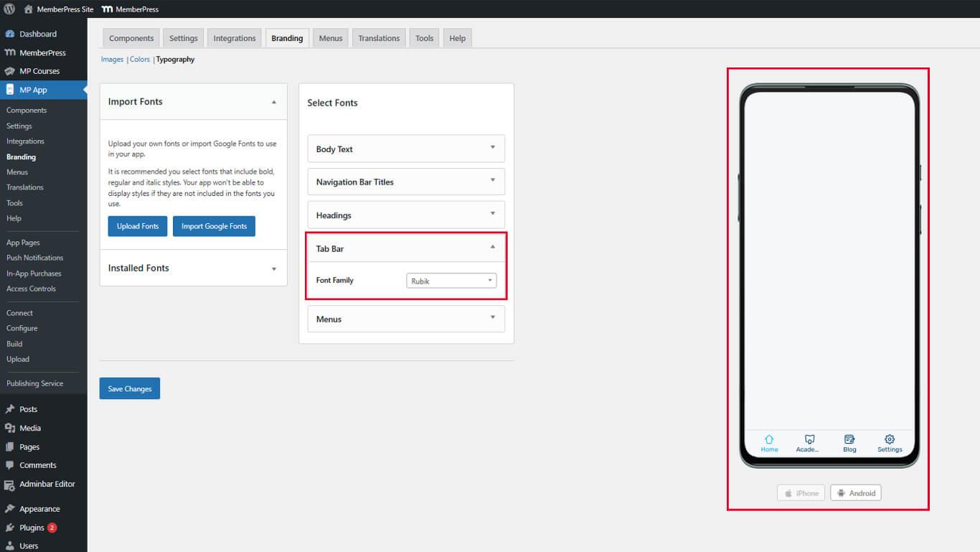This screenshot has width=980, height=552.
Task: Click the Save Changes button
Action: point(130,388)
